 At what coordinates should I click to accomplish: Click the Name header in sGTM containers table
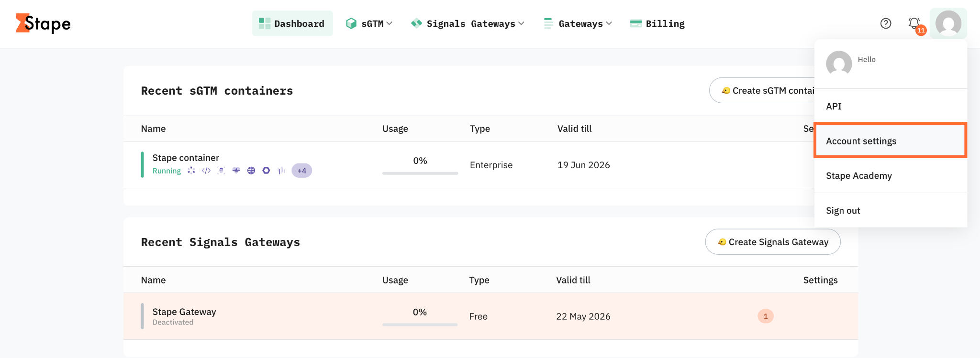click(x=153, y=129)
